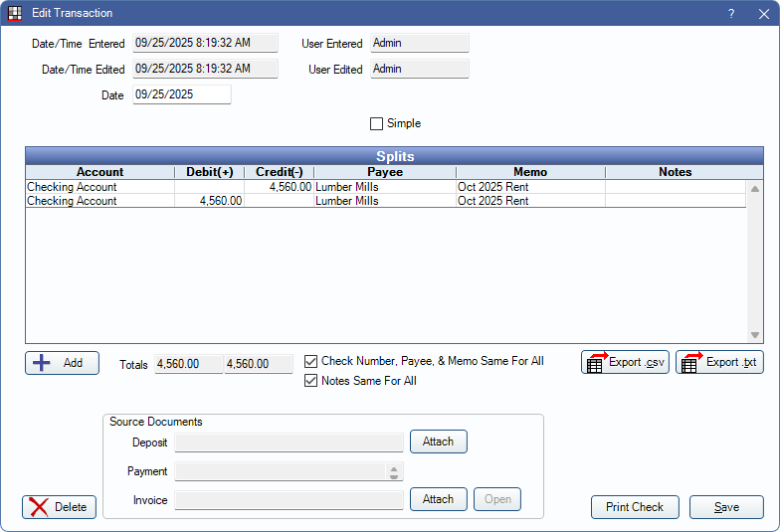This screenshot has width=780, height=532.
Task: Click Payment field down arrow
Action: pos(394,476)
